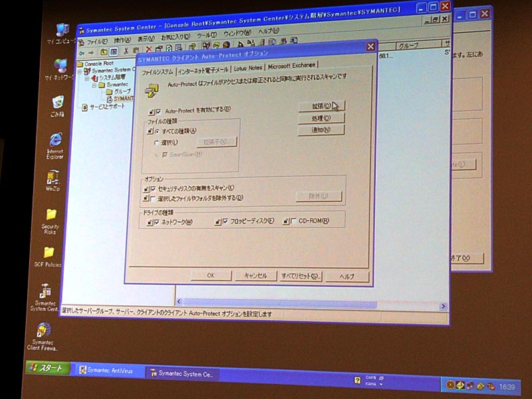532x399 pixels.
Task: Select the 選択 radio button
Action: [156, 143]
